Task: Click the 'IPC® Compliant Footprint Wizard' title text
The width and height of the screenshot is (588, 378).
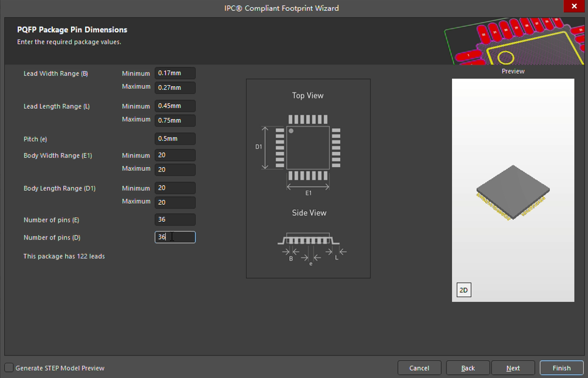Action: pyautogui.click(x=282, y=9)
